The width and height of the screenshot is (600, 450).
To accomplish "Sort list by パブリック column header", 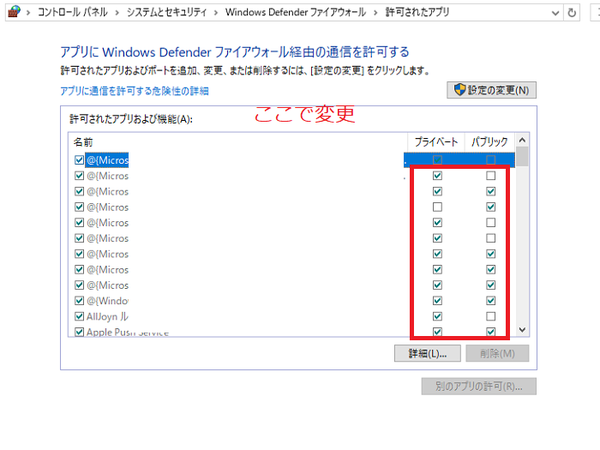I will (490, 142).
